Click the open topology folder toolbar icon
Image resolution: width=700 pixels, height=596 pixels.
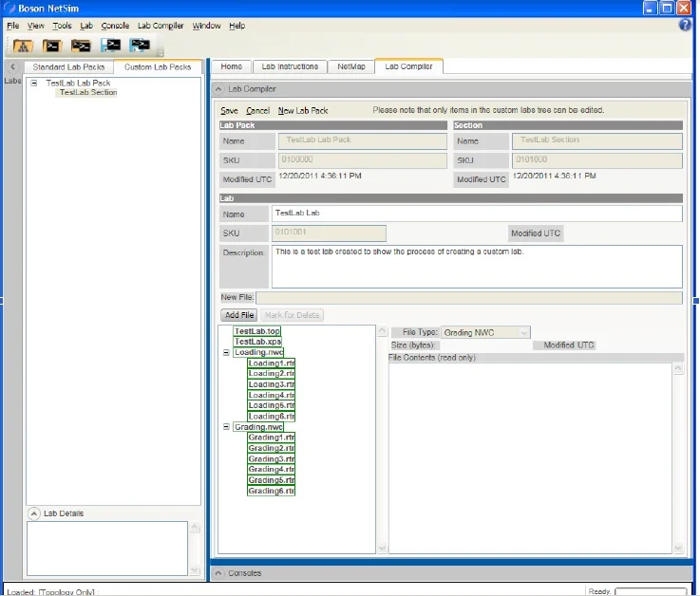23,46
